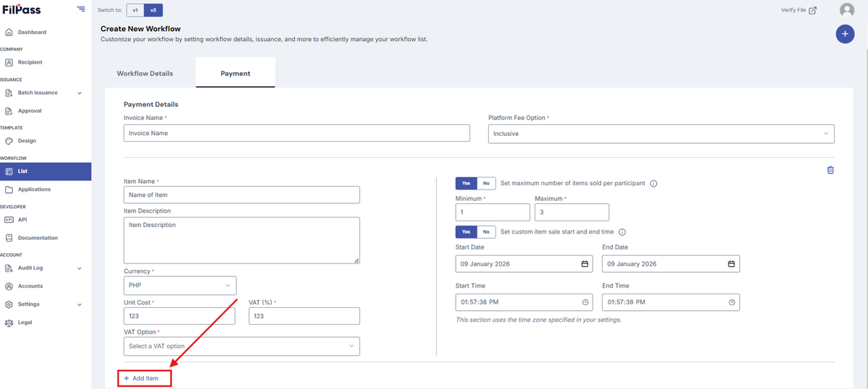868x389 pixels.
Task: Click the Minimum quantity field
Action: click(x=493, y=212)
